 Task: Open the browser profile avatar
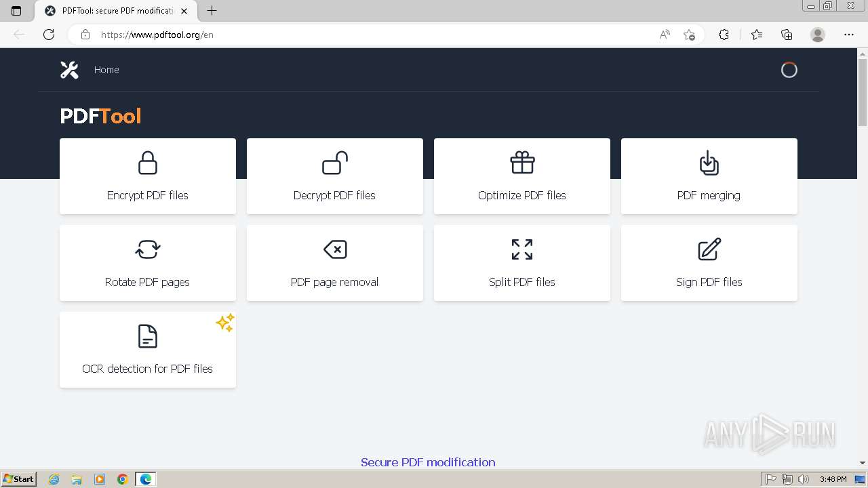tap(818, 35)
